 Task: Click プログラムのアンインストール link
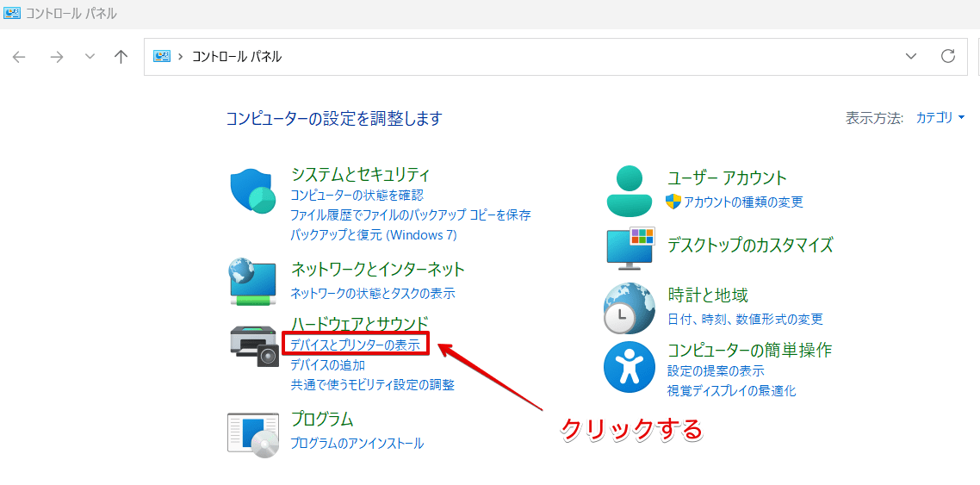(357, 444)
